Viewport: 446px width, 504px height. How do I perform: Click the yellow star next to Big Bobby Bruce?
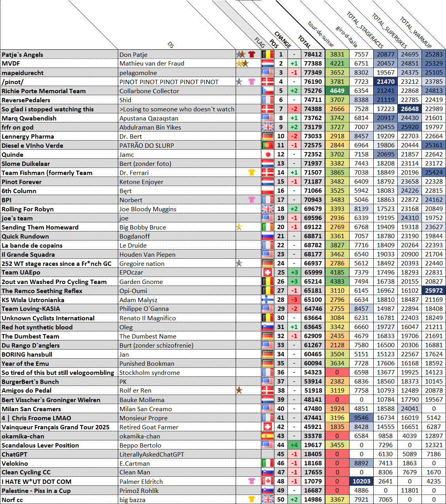click(x=239, y=227)
